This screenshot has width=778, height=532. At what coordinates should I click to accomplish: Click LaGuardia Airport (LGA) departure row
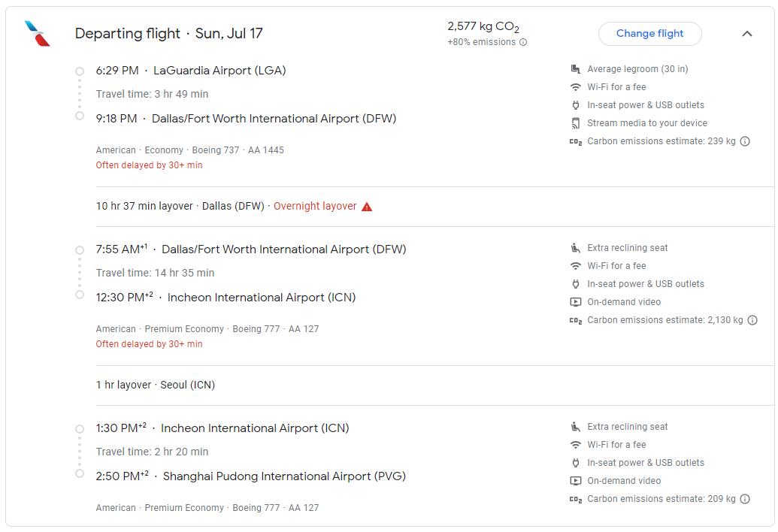click(x=219, y=71)
